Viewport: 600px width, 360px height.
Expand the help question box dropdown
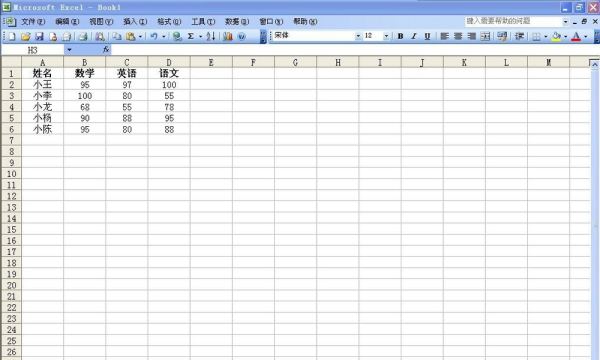[x=565, y=22]
